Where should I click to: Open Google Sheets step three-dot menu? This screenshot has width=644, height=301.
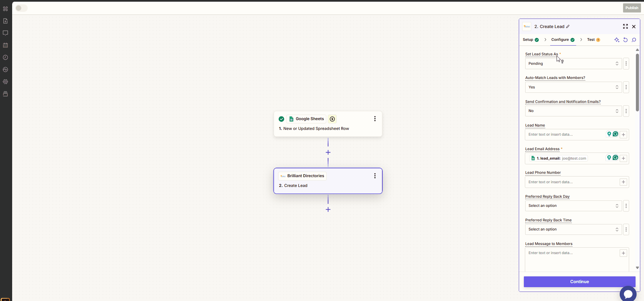(375, 119)
